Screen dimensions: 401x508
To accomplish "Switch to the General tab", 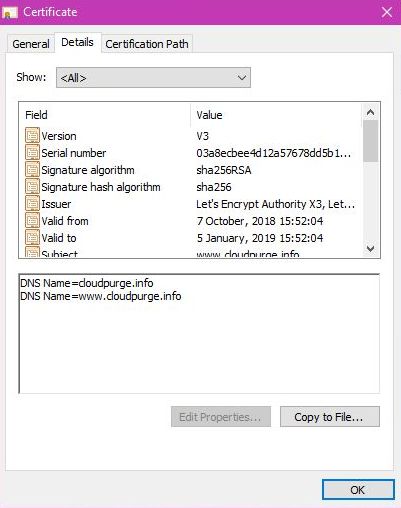I will [x=31, y=44].
